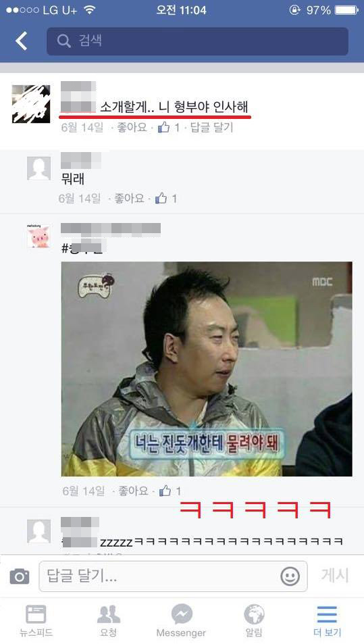Go back using the top left arrow

click(x=22, y=41)
